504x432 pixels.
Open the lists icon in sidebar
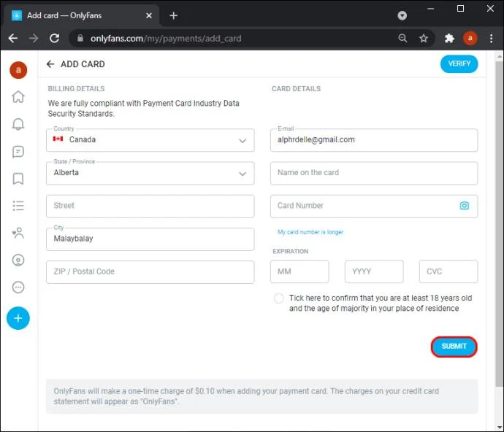click(x=18, y=206)
